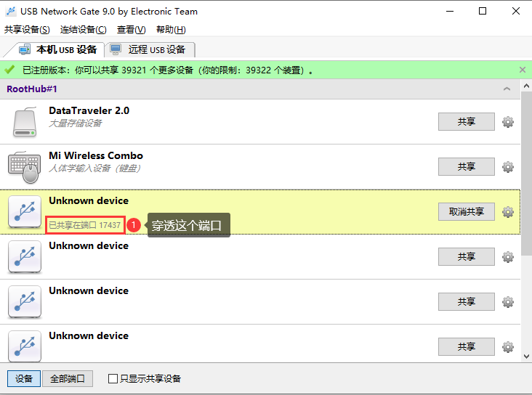Dismiss the green registration banner
Image resolution: width=532 pixels, height=395 pixels.
tap(522, 70)
